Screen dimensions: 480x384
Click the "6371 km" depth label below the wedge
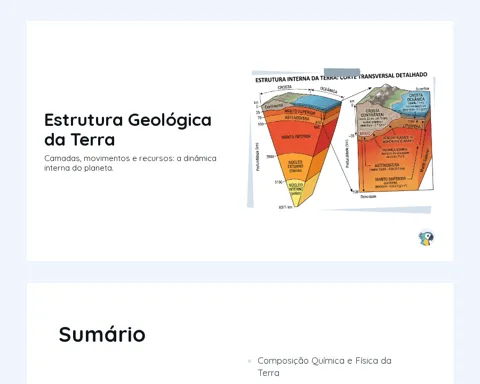click(x=285, y=207)
